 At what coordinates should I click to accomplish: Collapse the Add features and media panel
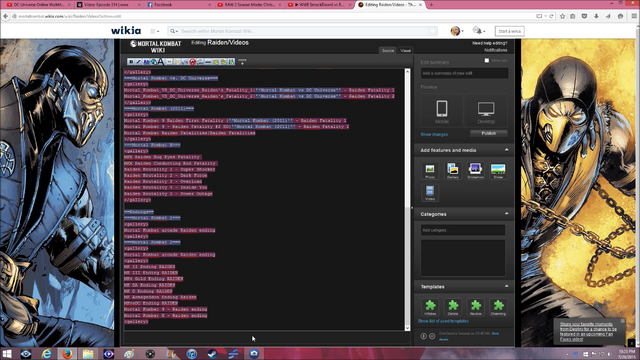pyautogui.click(x=507, y=150)
